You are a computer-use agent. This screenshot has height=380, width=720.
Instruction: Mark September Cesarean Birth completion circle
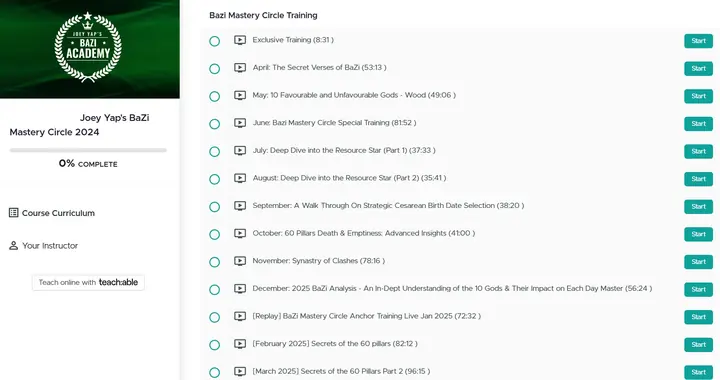pyautogui.click(x=214, y=207)
